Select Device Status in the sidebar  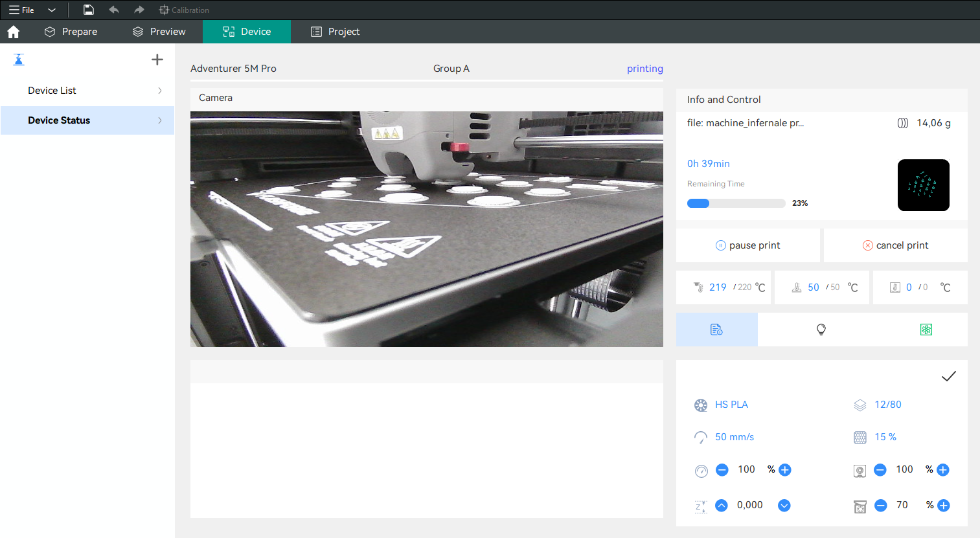click(x=87, y=120)
